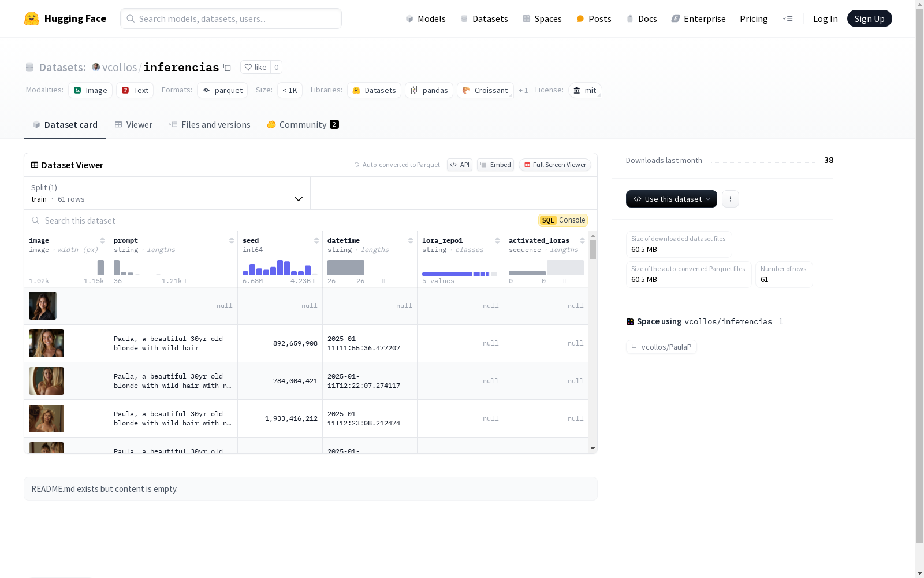Select the Croissant library tag
The height and width of the screenshot is (578, 924).
click(485, 90)
